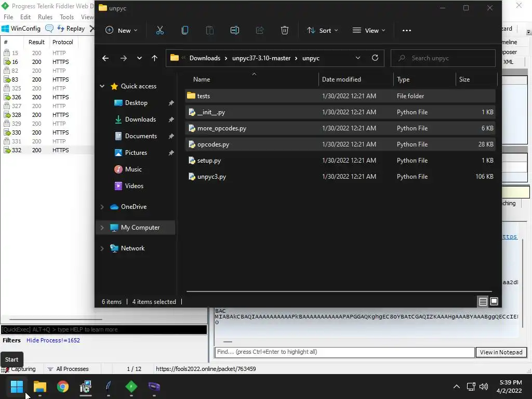
Task: Select setup.py file
Action: 340,161
